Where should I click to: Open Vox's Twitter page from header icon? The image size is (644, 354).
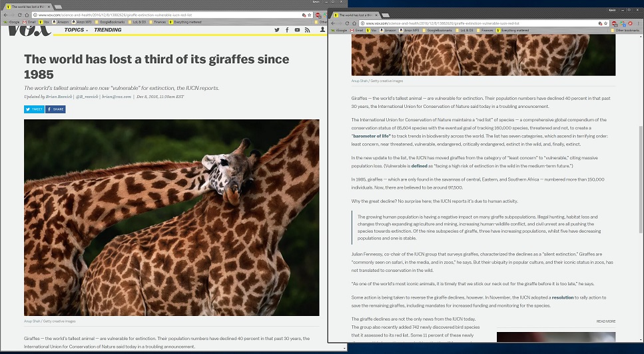(277, 30)
